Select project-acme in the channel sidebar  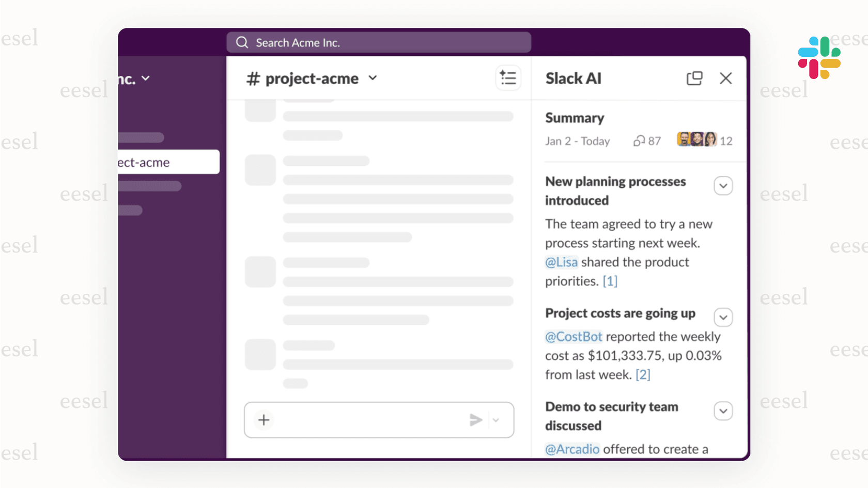tap(155, 162)
